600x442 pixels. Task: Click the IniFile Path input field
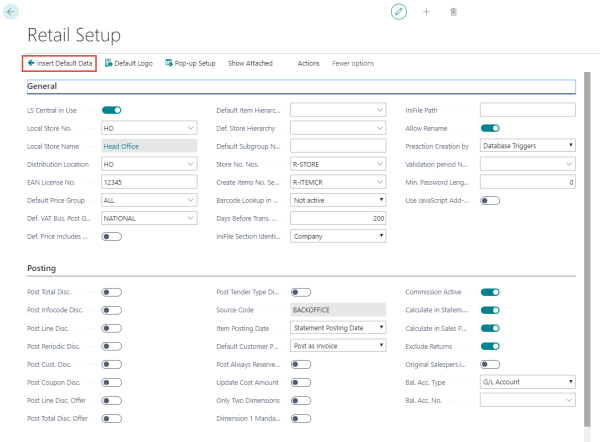tap(527, 109)
